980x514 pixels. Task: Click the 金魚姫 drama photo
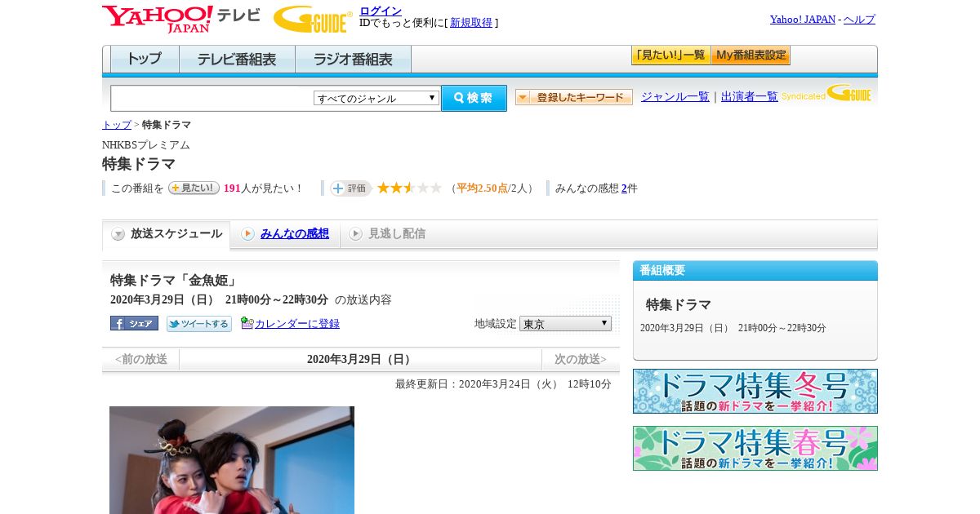coord(232,460)
